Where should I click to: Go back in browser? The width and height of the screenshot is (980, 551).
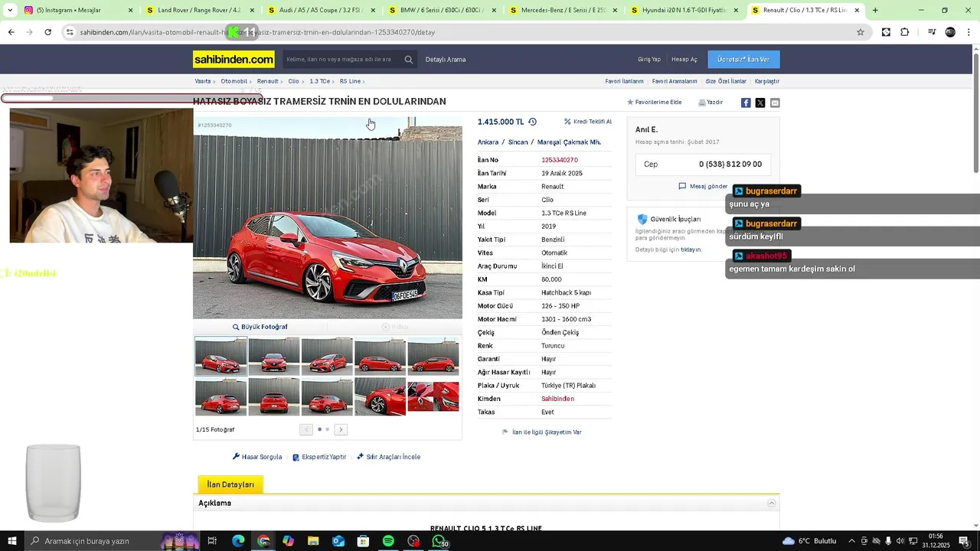click(x=11, y=32)
